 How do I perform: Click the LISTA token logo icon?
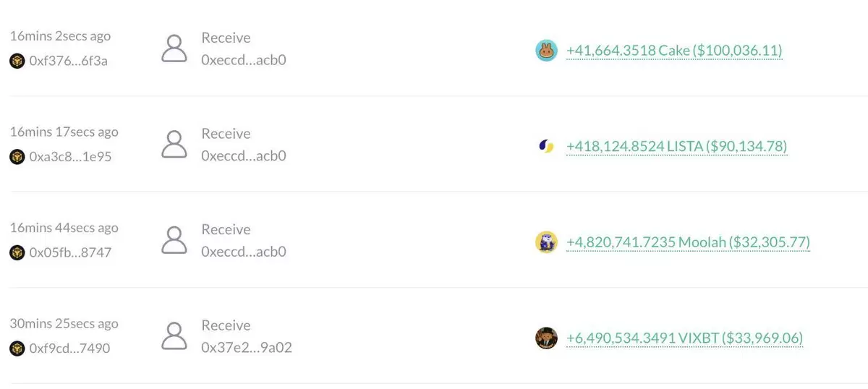[x=546, y=147]
